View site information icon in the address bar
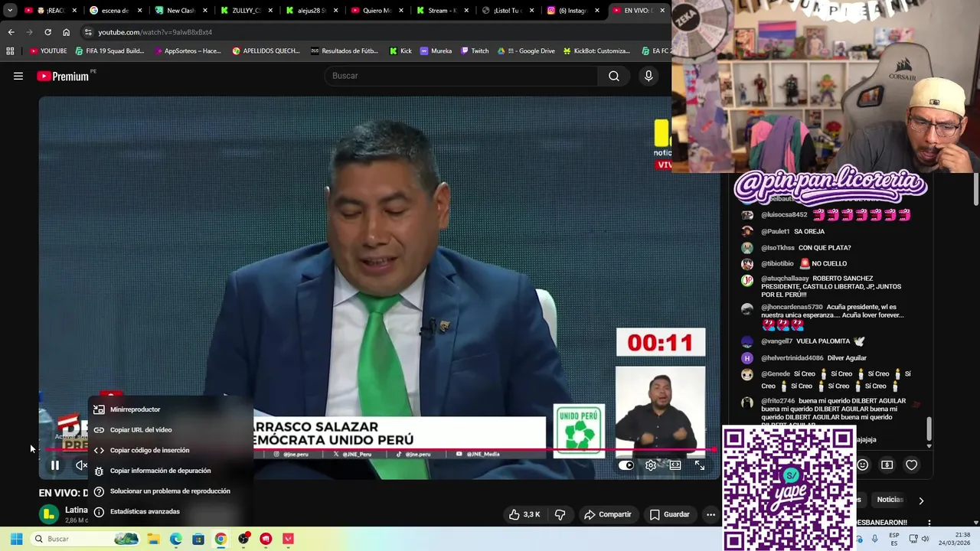This screenshot has width=980, height=551. 89,32
